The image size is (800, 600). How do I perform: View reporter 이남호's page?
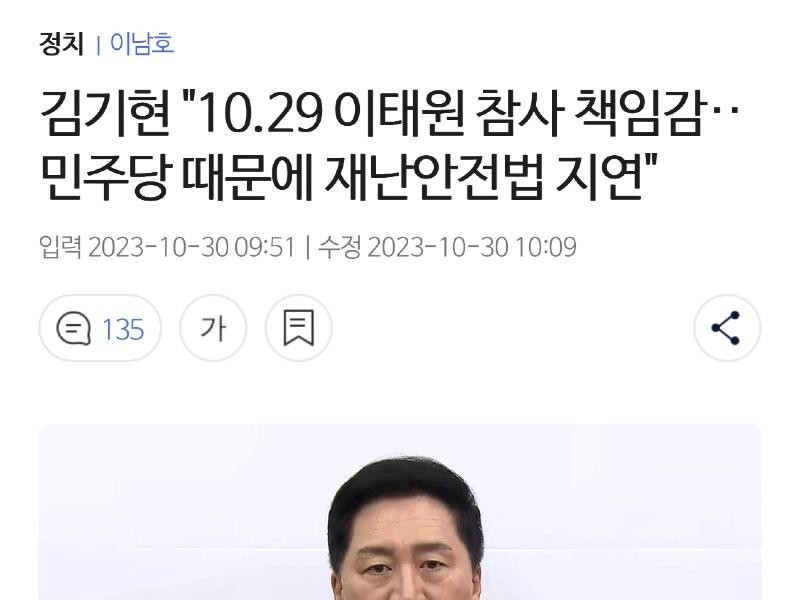[x=141, y=43]
